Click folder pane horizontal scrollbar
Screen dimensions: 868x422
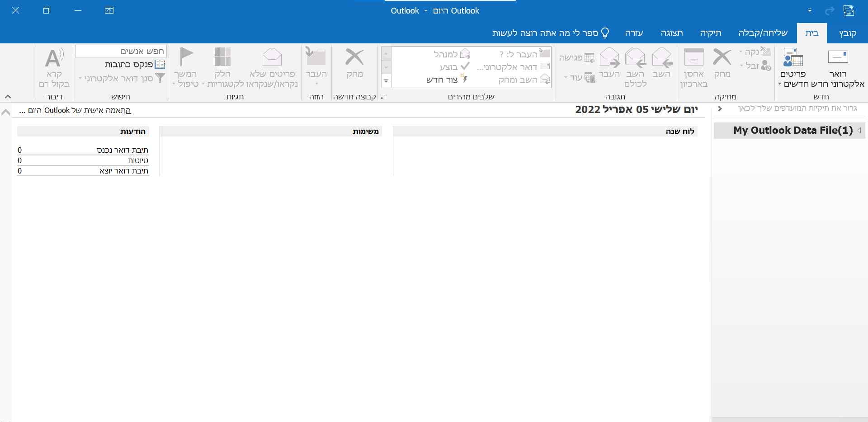click(790, 419)
